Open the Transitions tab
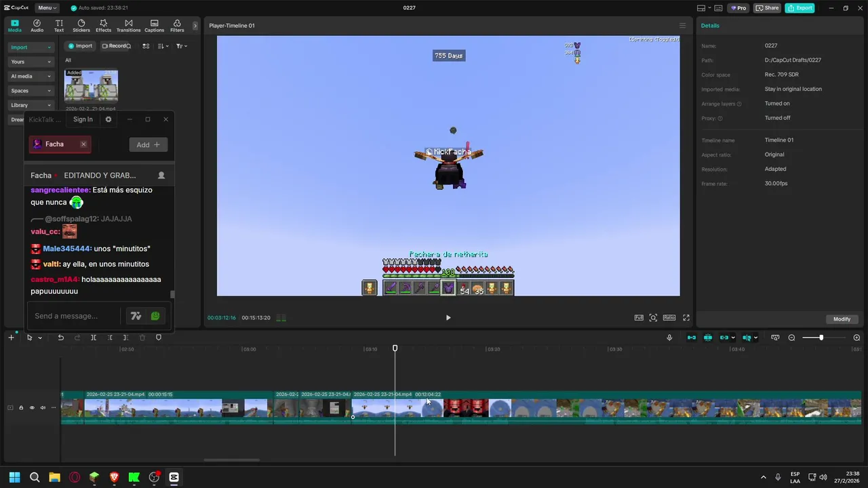This screenshot has width=868, height=488. coord(128,26)
